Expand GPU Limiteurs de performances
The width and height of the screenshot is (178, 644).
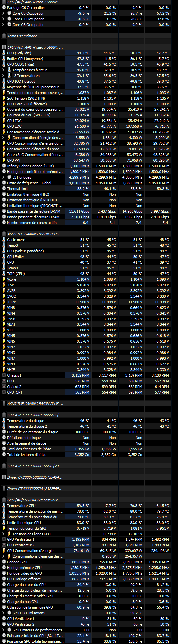click(3, 630)
